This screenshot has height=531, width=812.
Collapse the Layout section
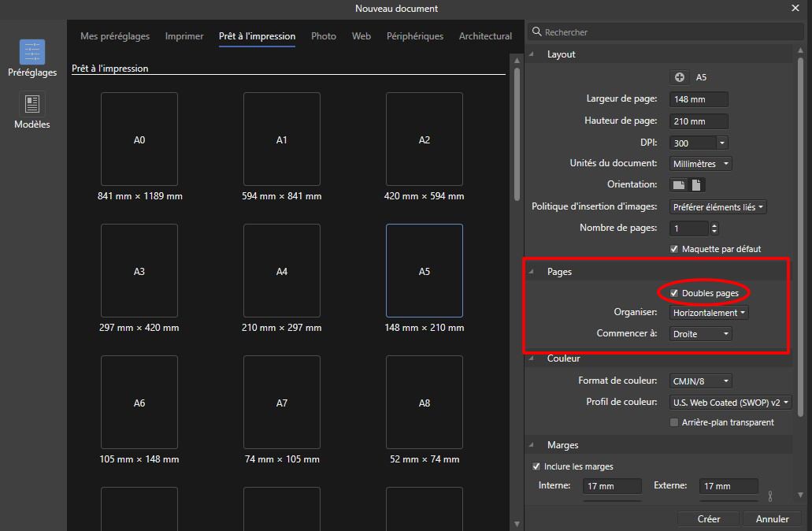[532, 54]
